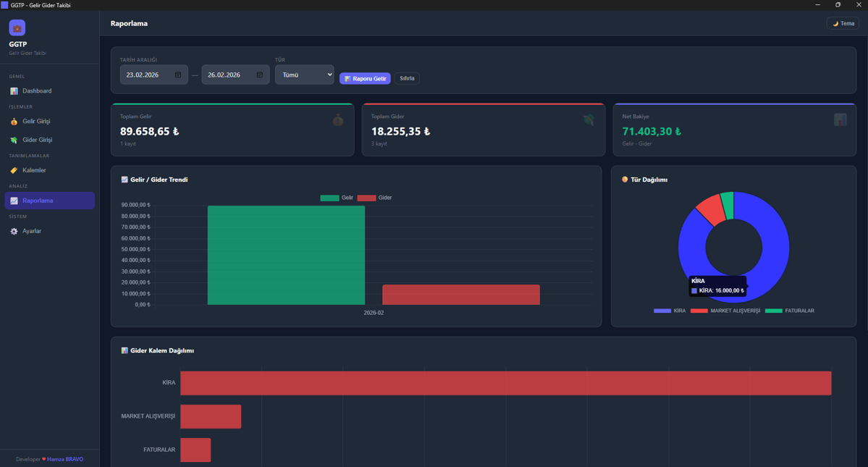Expand the Tür dropdown showing Tümü

point(304,75)
